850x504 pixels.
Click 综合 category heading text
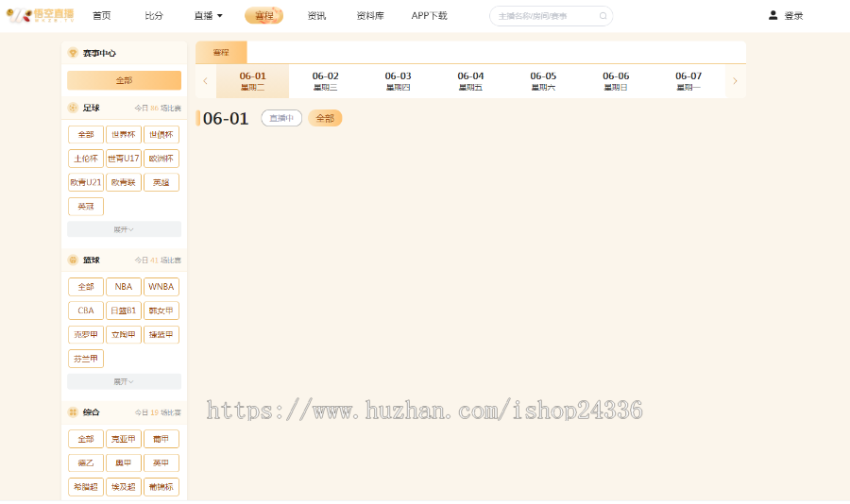[91, 412]
